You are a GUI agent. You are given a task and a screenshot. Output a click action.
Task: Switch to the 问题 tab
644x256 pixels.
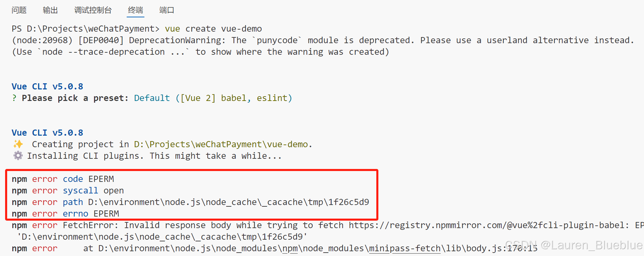[19, 10]
